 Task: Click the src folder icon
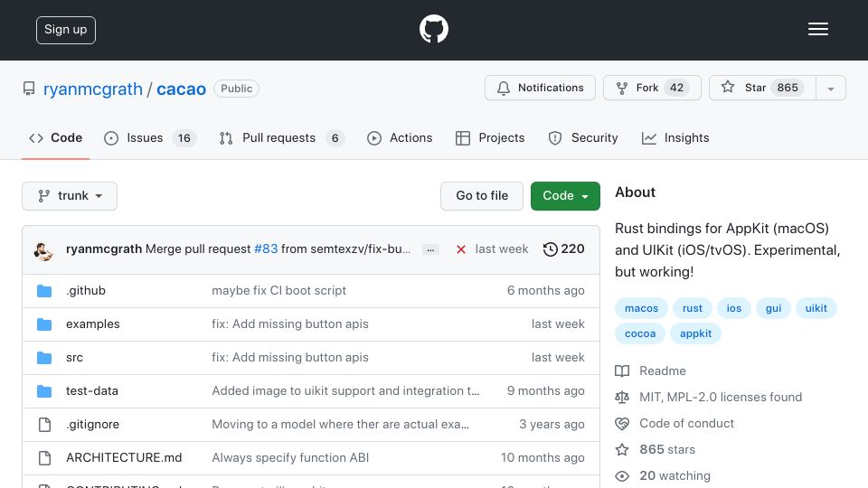click(x=44, y=358)
